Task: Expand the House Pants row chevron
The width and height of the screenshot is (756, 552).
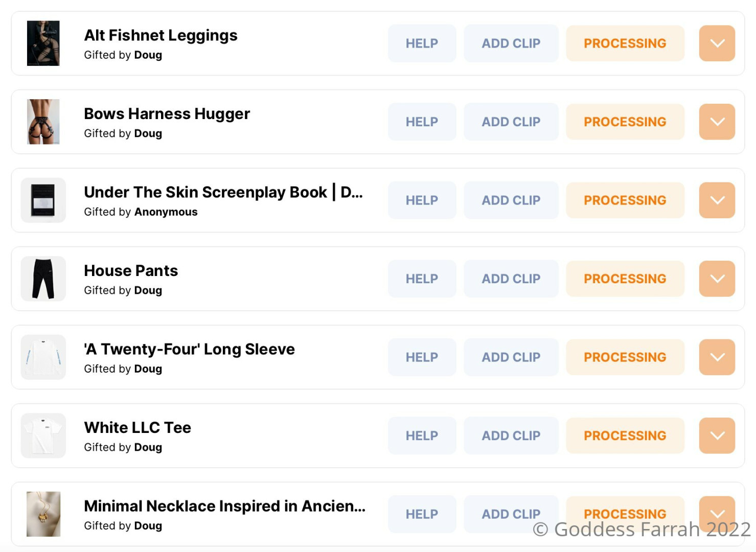Action: (717, 279)
